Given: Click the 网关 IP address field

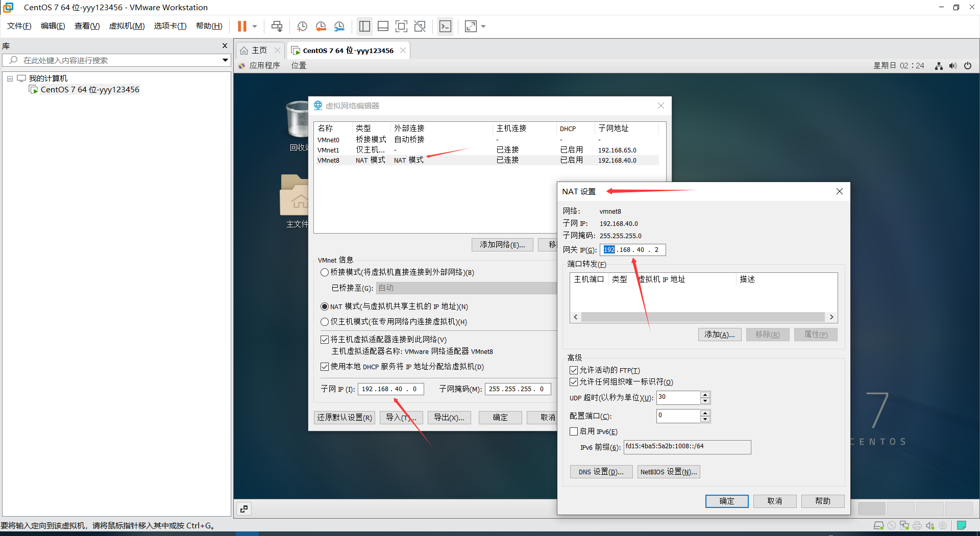Looking at the screenshot, I should pyautogui.click(x=632, y=250).
